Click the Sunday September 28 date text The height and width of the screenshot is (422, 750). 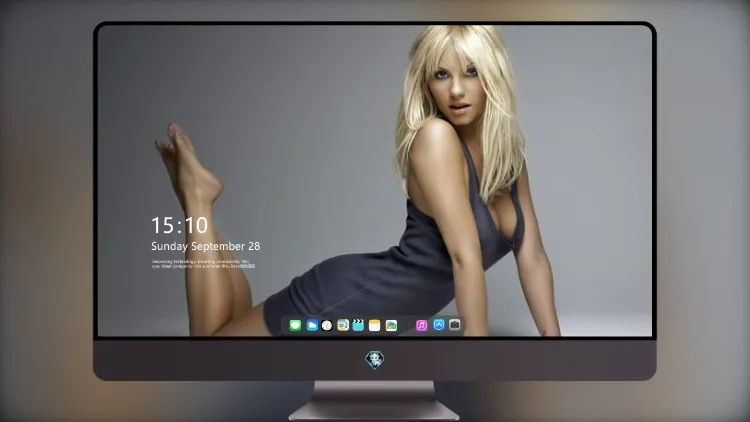pyautogui.click(x=206, y=246)
